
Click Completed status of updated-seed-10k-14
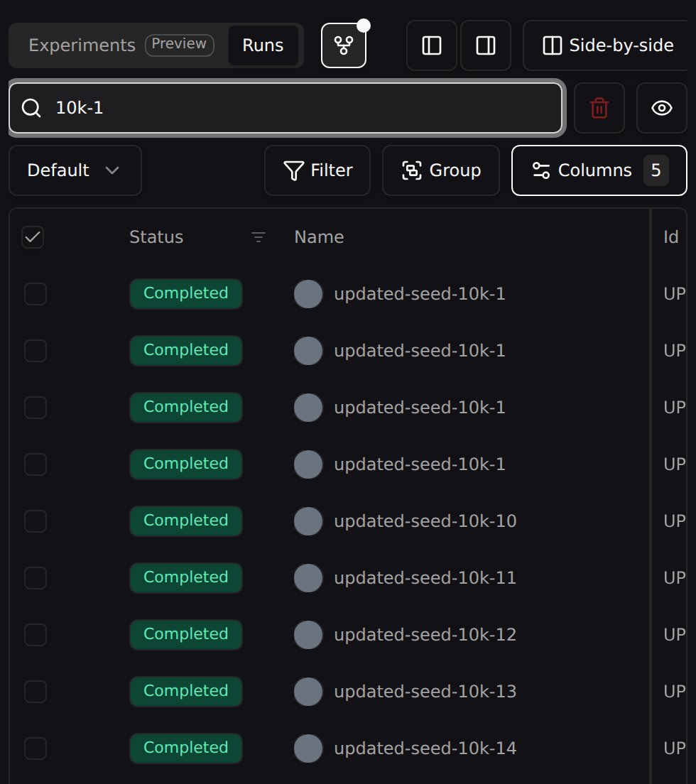pos(186,748)
